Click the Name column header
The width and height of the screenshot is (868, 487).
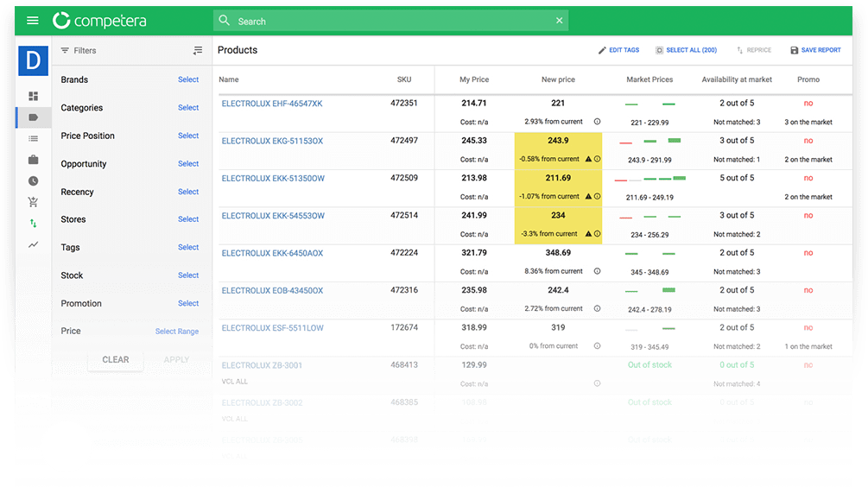(229, 79)
